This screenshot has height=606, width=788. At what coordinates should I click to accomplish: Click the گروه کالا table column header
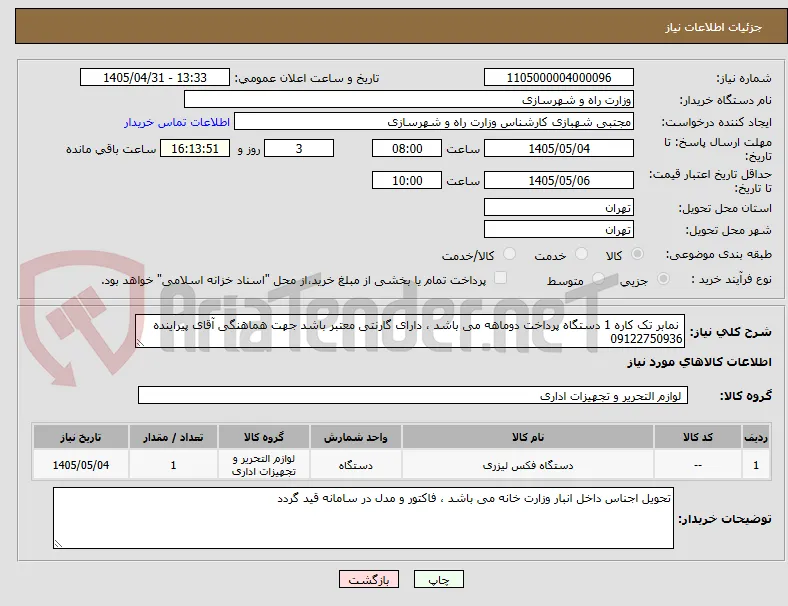[x=264, y=437]
